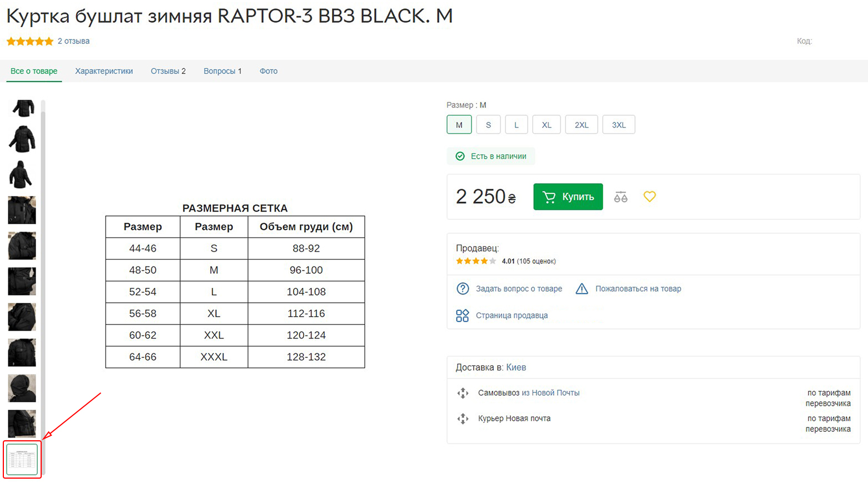Select size XL
Viewport: 868px width, 482px height.
point(547,125)
